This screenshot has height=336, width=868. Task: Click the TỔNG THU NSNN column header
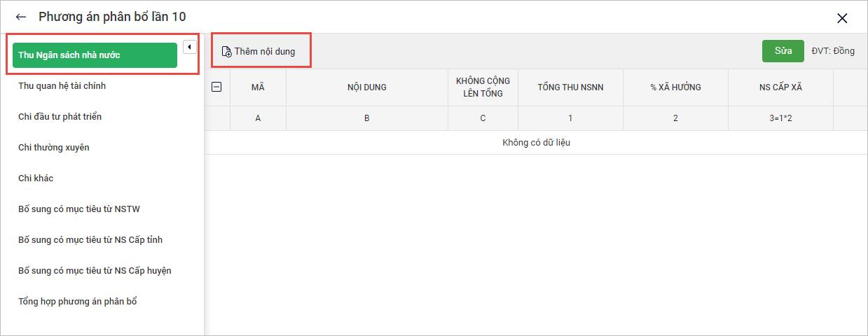570,87
